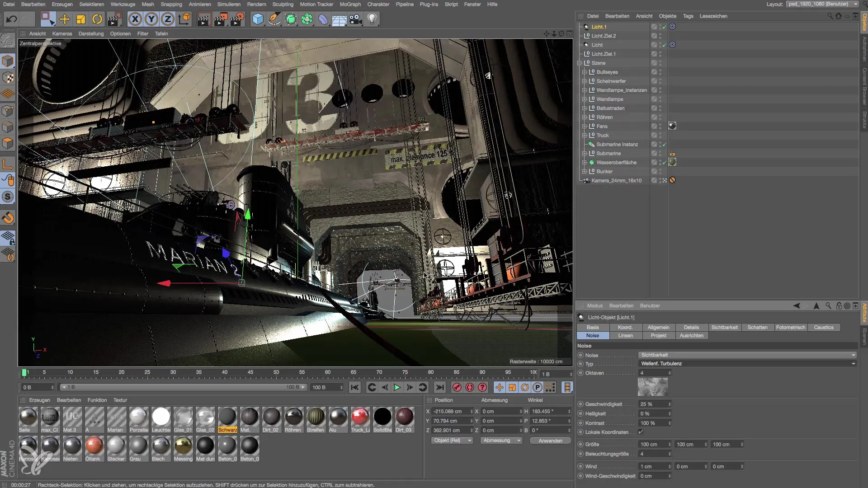The width and height of the screenshot is (868, 488).
Task: Open the Objekt (Rel) dropdown
Action: tap(452, 440)
